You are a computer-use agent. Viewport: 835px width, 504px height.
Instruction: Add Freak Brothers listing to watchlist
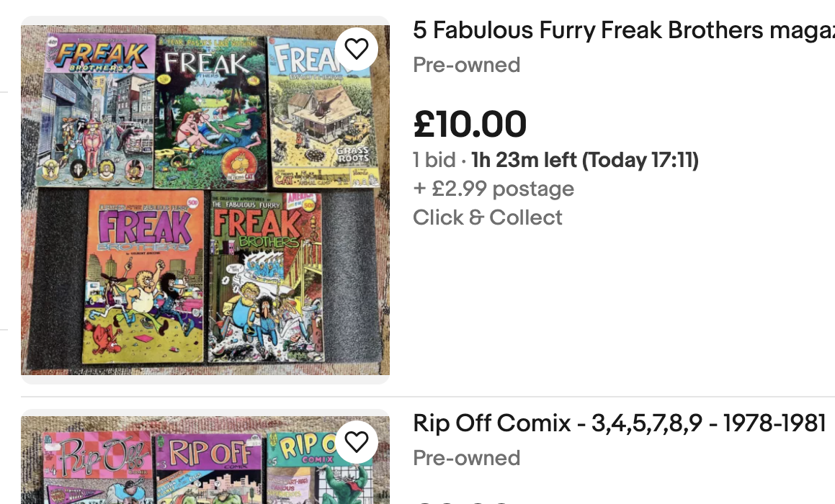(x=357, y=49)
